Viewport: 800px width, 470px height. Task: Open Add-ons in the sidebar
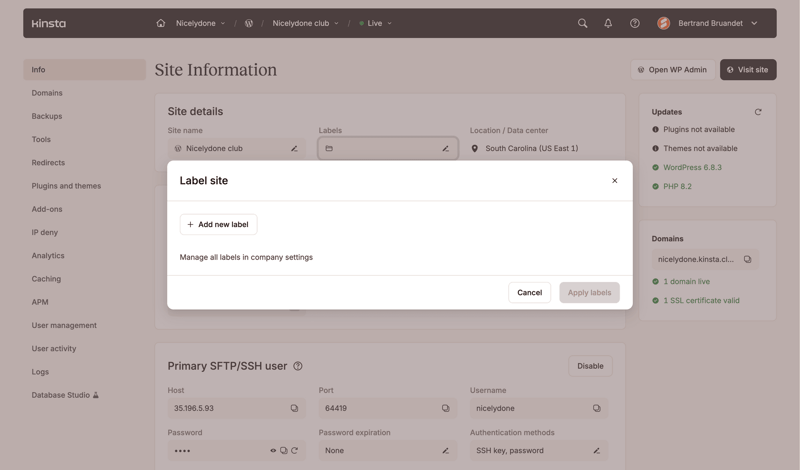tap(47, 209)
